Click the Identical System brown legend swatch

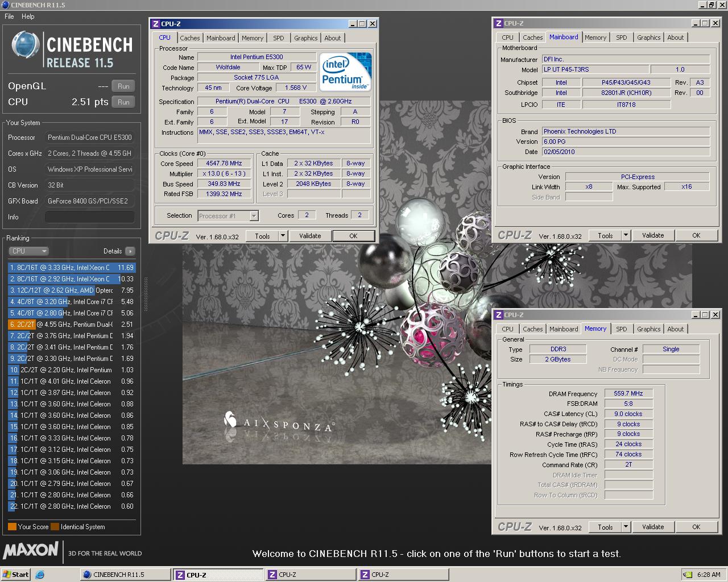point(55,527)
